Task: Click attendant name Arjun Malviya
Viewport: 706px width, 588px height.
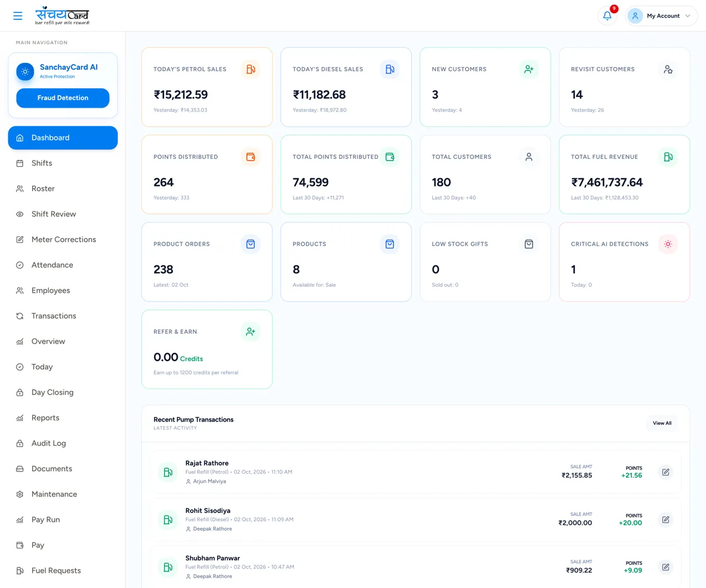Action: pos(209,482)
